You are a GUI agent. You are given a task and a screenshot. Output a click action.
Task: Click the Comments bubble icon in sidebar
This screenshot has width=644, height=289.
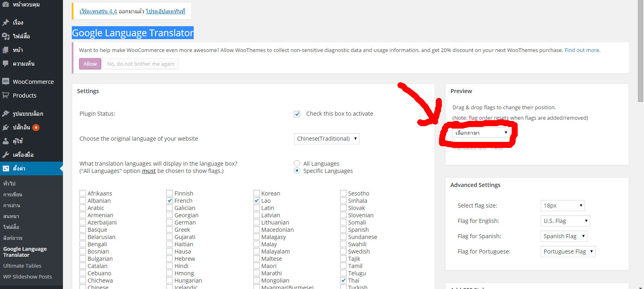coord(6,64)
